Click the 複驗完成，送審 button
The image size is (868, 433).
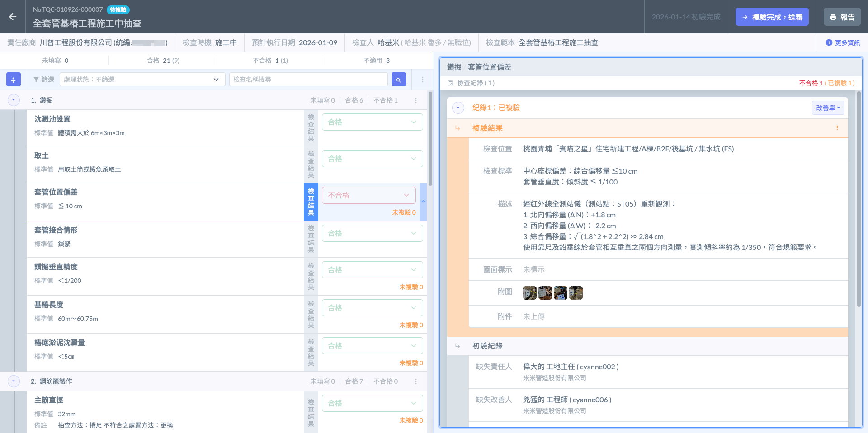click(772, 17)
